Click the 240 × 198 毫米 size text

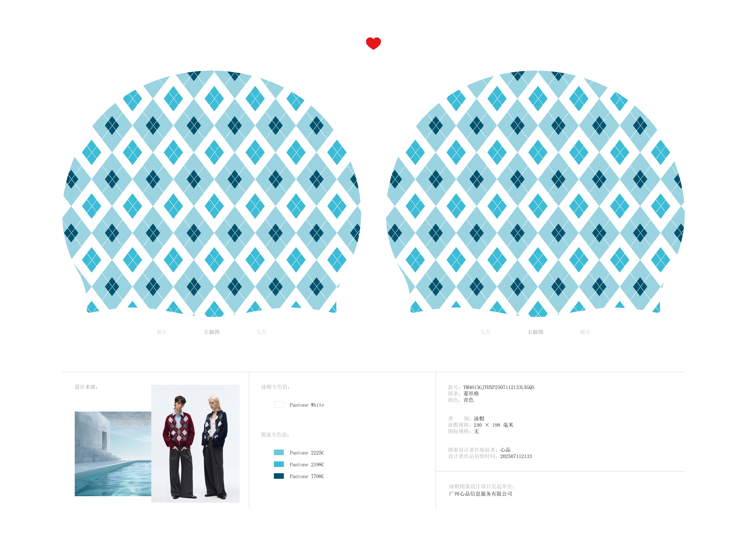(x=493, y=425)
